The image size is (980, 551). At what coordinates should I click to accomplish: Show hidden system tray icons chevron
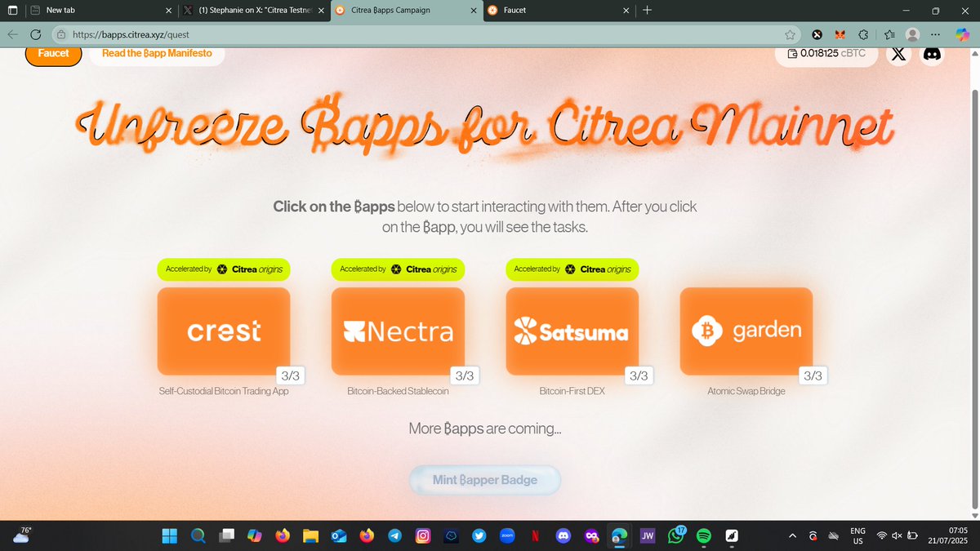click(x=792, y=535)
